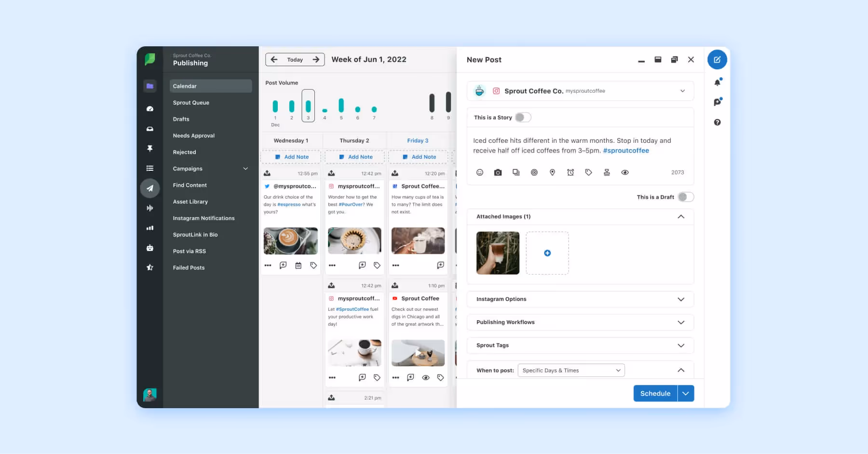Click the tag icon in composer toolbar

[589, 172]
